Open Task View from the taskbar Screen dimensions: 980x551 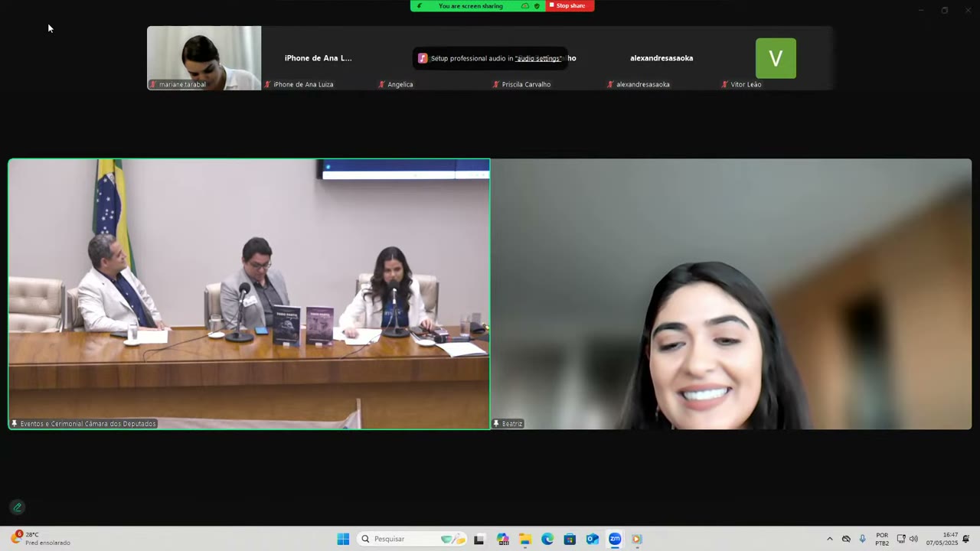(x=479, y=539)
